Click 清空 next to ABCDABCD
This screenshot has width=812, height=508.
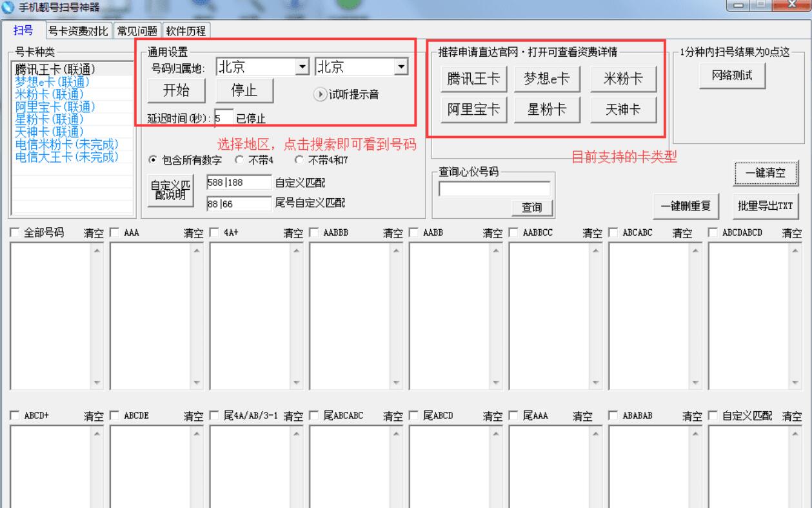coord(791,232)
